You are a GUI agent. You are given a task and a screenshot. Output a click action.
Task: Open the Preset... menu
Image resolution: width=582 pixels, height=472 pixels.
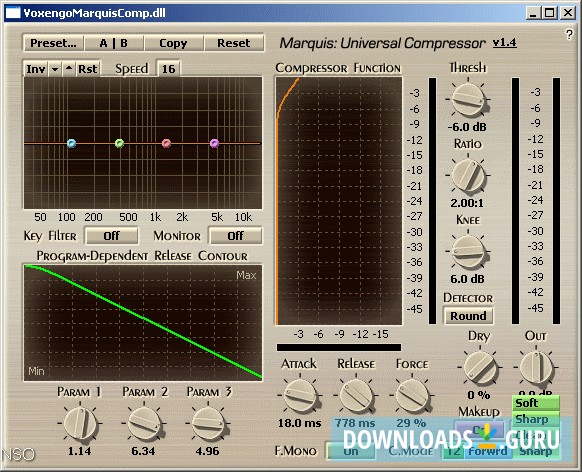pyautogui.click(x=53, y=43)
